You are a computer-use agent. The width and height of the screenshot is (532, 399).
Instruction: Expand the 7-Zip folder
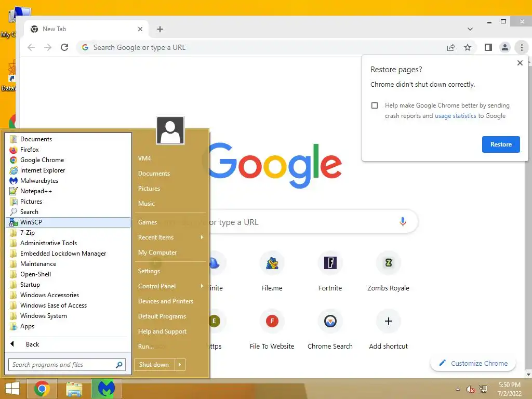pos(68,233)
